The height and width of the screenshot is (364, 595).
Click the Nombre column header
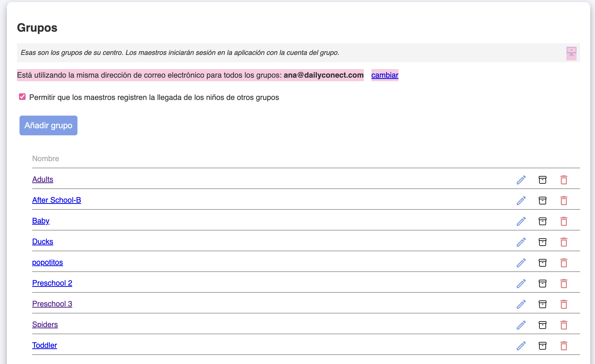[x=46, y=159]
